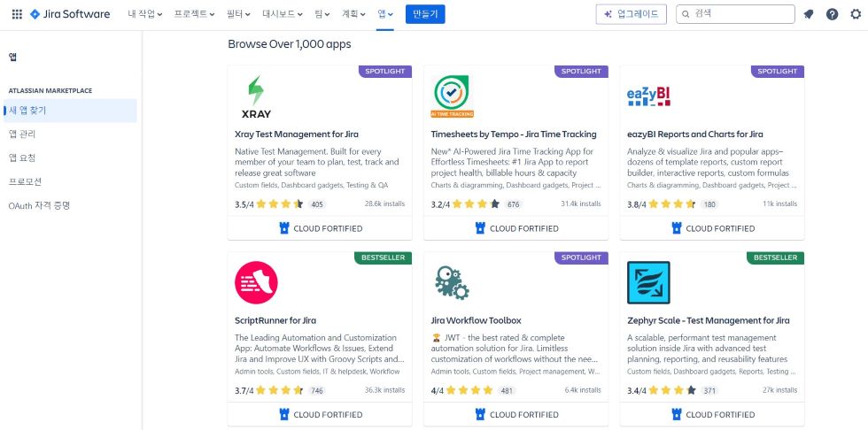Click the Jira Software logo
The height and width of the screenshot is (430, 868).
point(70,14)
